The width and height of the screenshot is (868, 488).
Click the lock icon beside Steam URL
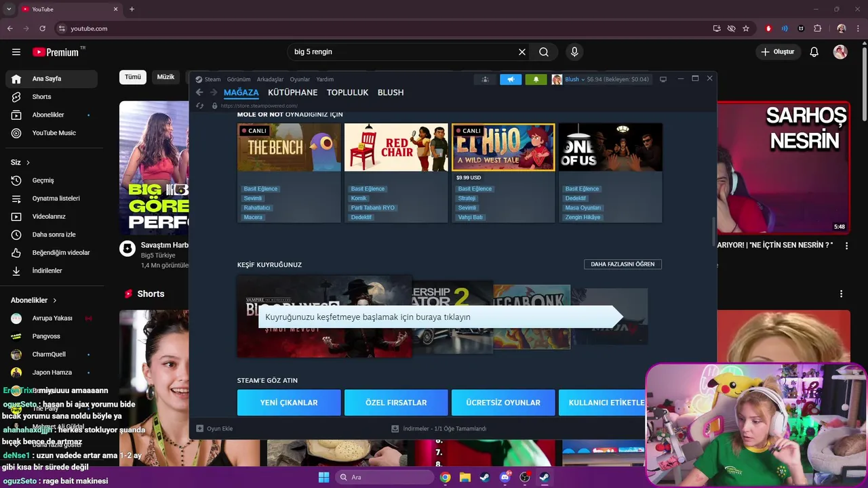click(x=214, y=106)
